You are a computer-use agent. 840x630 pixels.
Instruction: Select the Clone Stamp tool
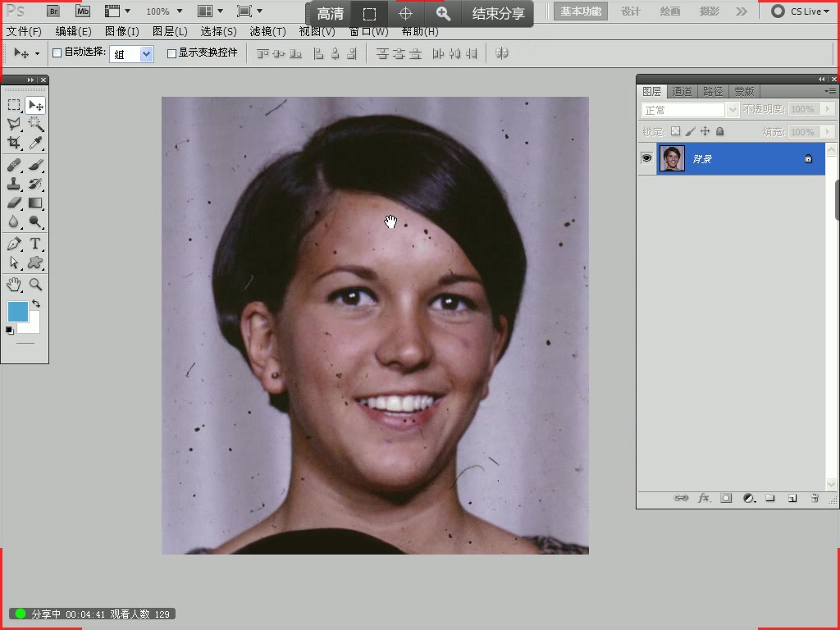pos(13,184)
